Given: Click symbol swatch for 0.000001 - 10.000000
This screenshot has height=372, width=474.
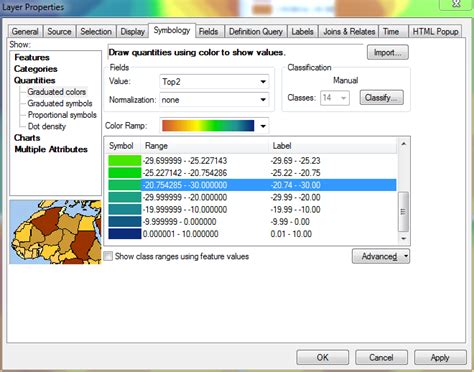Looking at the screenshot, I should pos(125,234).
